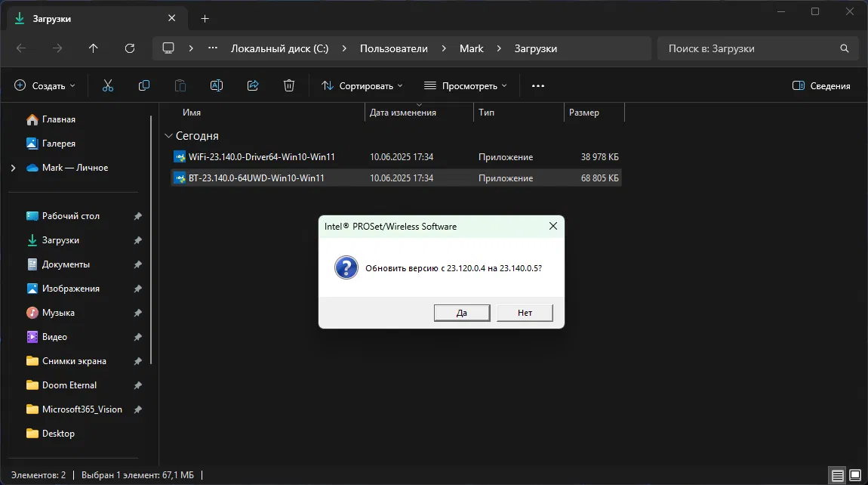The width and height of the screenshot is (868, 485).
Task: Click the chevron after Mark in the address bar
Action: click(499, 49)
